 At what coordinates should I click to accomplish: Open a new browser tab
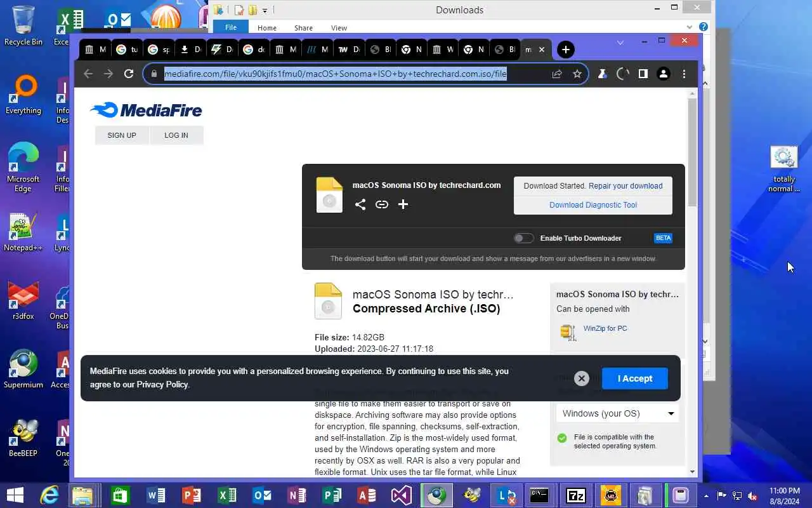pyautogui.click(x=566, y=50)
